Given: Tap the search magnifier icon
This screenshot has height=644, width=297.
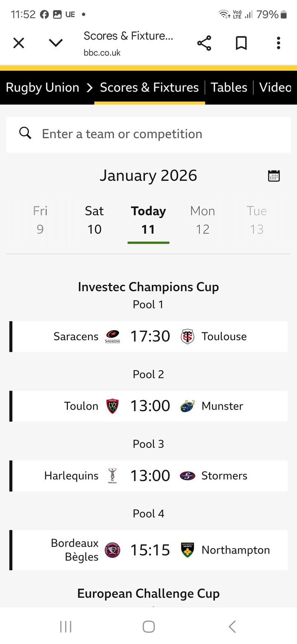Looking at the screenshot, I should [x=25, y=133].
